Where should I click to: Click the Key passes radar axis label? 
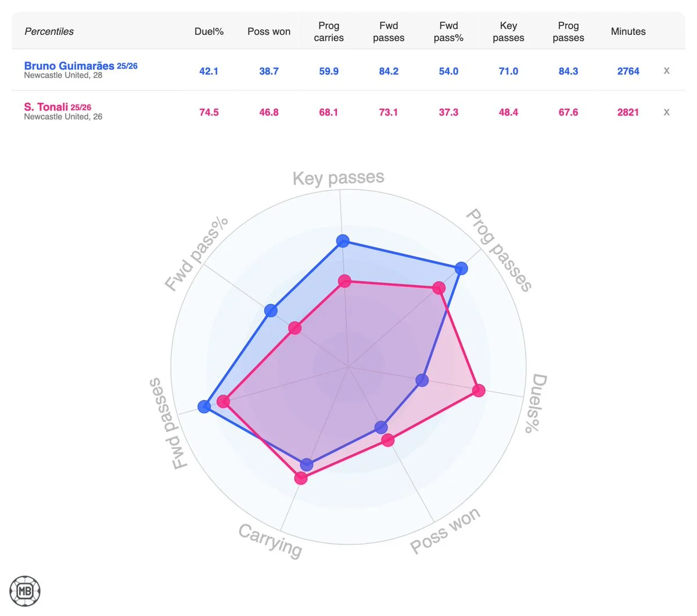tap(339, 178)
